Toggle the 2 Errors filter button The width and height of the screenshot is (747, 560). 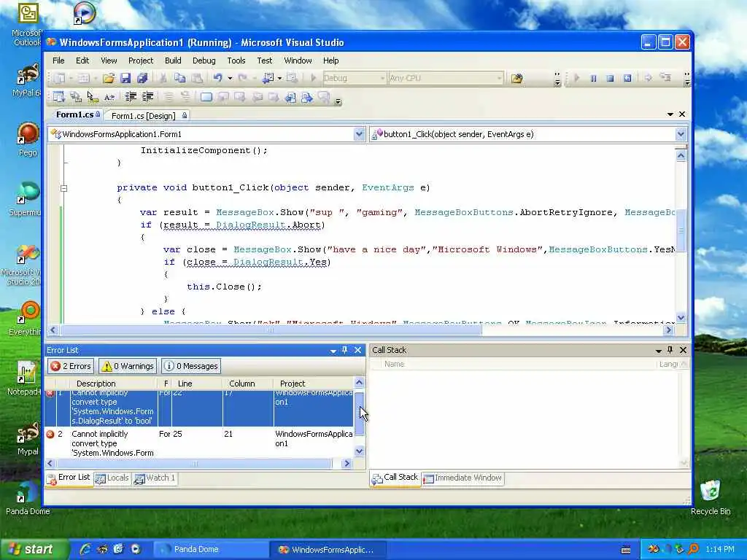(71, 366)
